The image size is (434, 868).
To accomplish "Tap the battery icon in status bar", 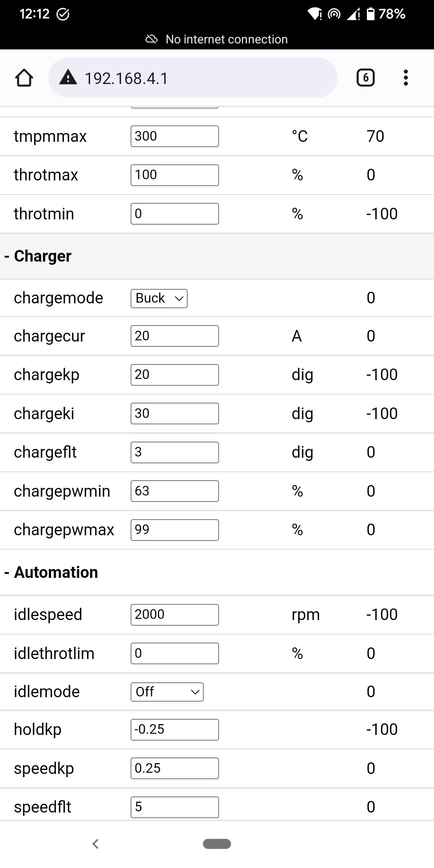I will point(371,14).
